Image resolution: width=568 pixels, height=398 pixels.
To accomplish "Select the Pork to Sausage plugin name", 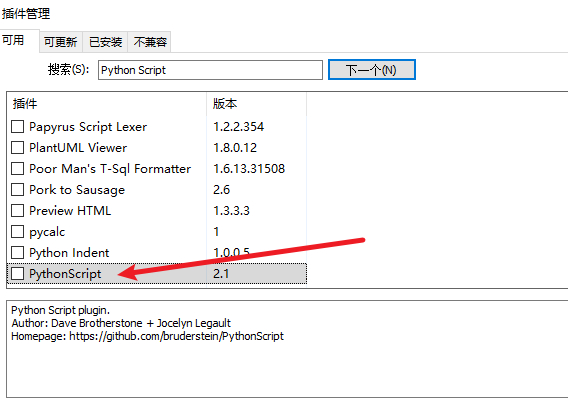I will (x=77, y=190).
